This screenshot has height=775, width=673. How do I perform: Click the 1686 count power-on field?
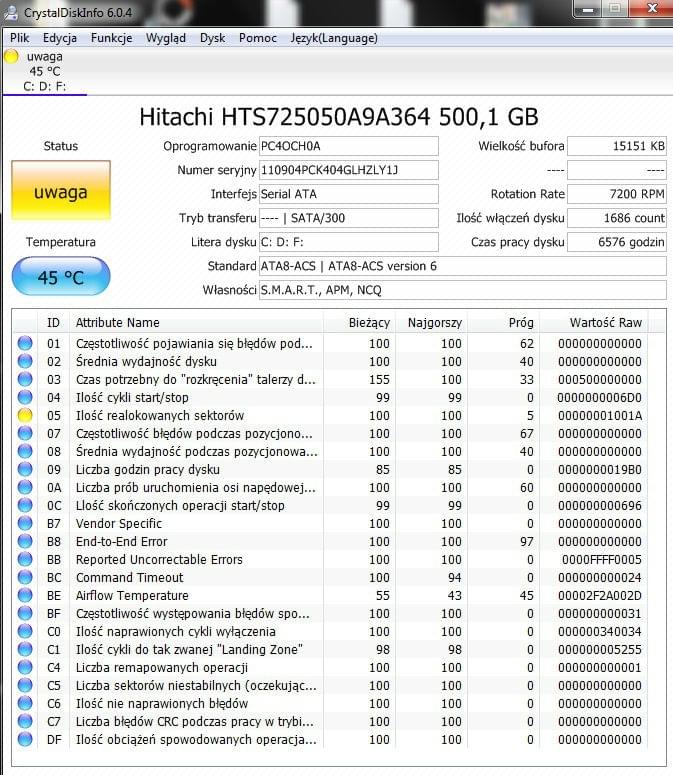coord(617,218)
